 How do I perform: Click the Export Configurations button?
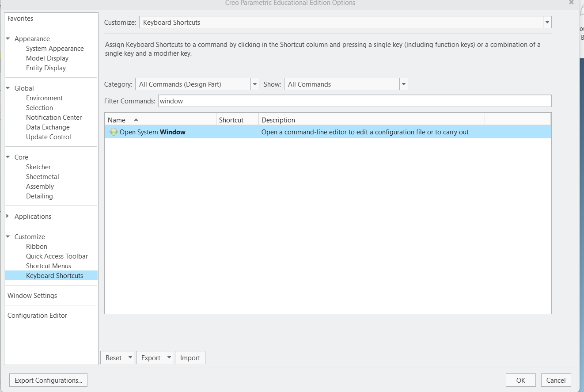point(48,380)
